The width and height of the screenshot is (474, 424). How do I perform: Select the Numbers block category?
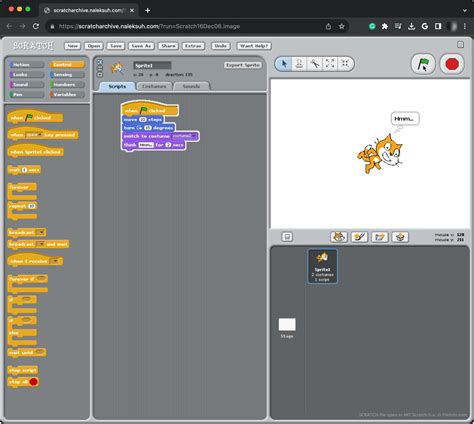click(x=67, y=85)
